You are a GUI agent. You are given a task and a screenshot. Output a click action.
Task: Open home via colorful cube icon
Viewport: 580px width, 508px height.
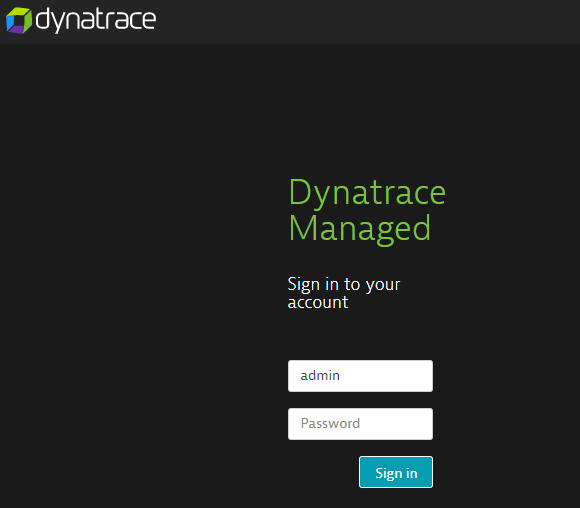pos(19,20)
